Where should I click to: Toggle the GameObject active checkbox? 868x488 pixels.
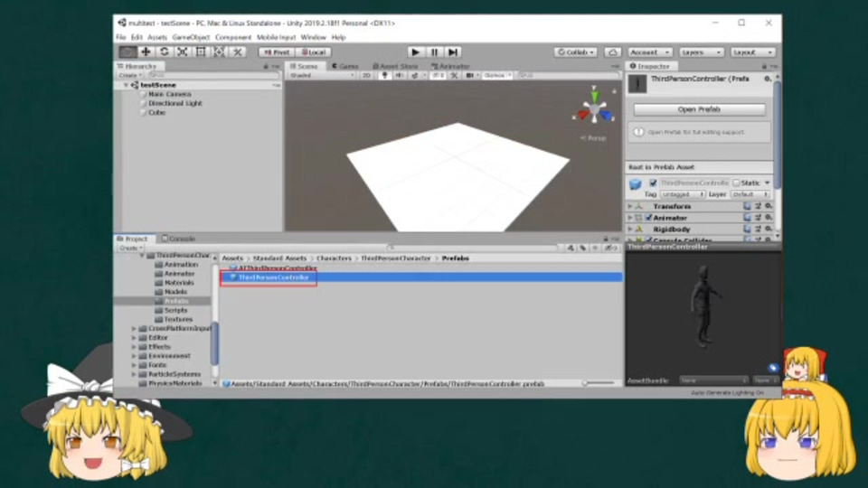(653, 183)
